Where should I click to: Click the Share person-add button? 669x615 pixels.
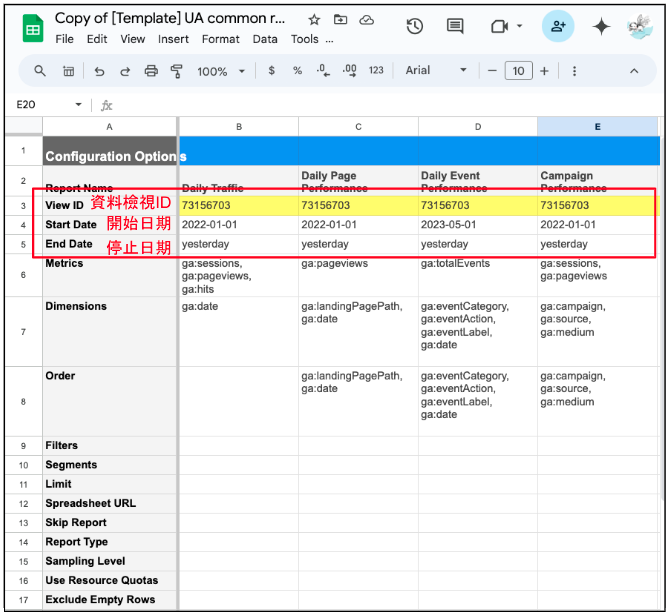[x=558, y=26]
